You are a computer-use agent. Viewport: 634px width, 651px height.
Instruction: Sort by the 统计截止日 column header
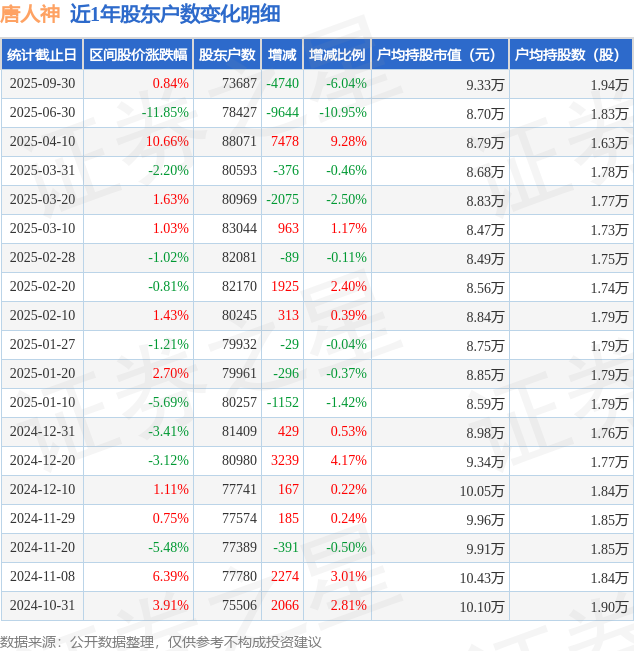point(41,55)
